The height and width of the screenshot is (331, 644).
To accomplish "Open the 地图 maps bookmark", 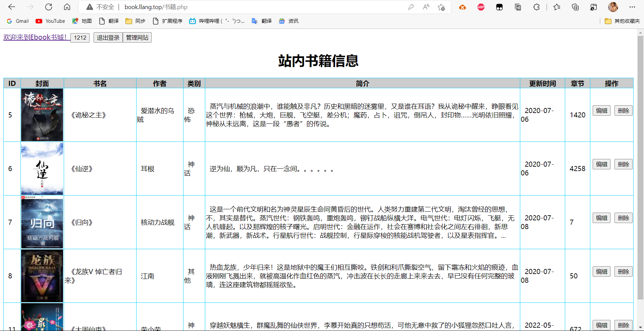I will [82, 21].
